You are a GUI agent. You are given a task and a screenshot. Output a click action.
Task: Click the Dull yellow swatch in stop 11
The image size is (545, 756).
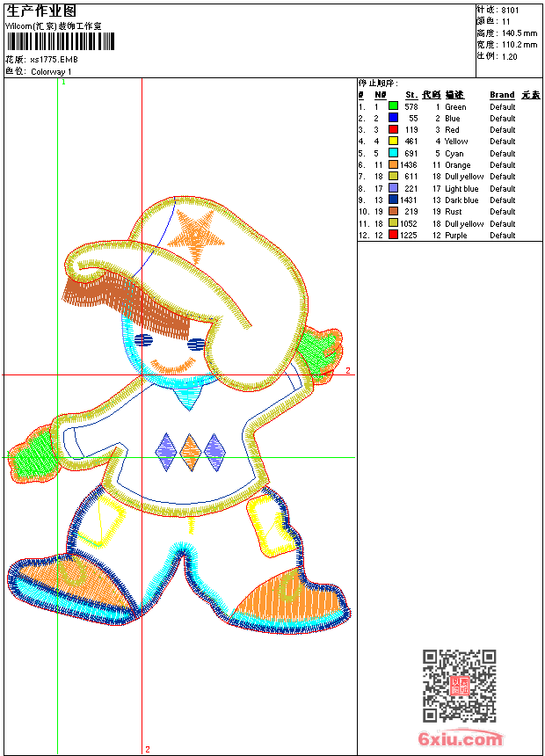click(393, 223)
